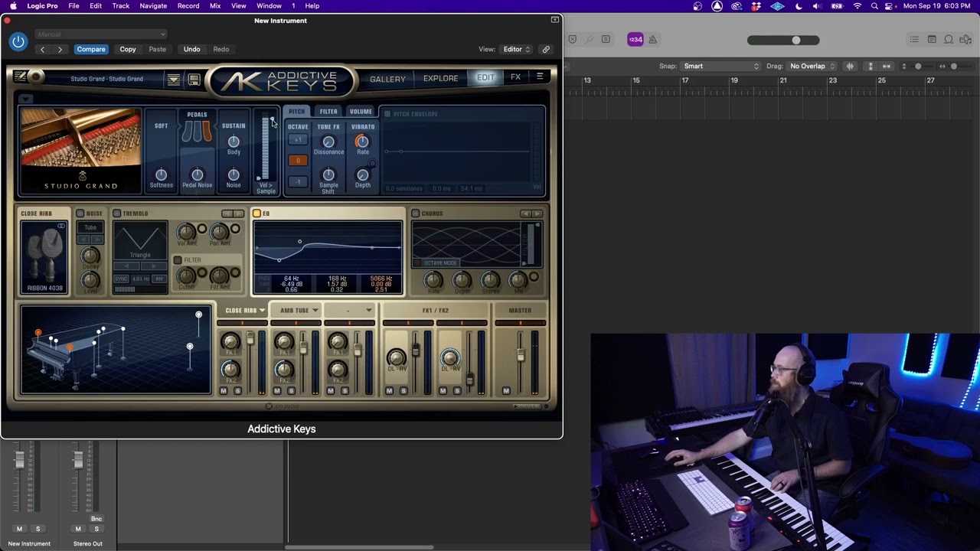
Task: Click the Pedal Noise knob
Action: 197,175
